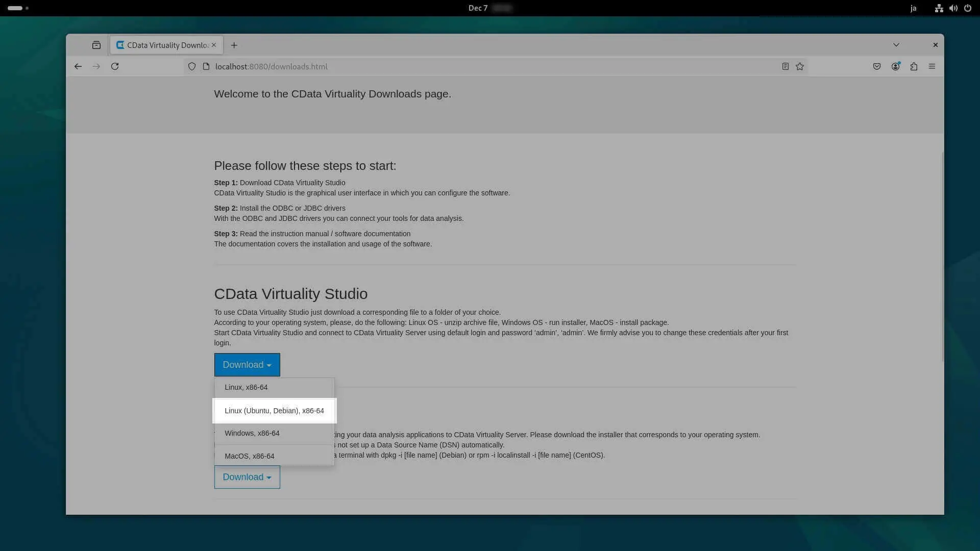Viewport: 980px width, 551px height.
Task: Click the browser back arrow
Action: pyautogui.click(x=78, y=66)
